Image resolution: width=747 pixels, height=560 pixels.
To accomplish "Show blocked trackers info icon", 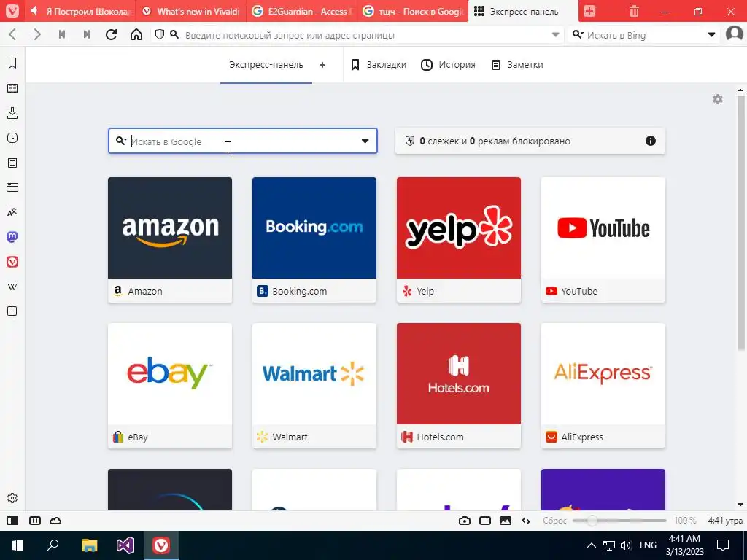I will click(650, 141).
